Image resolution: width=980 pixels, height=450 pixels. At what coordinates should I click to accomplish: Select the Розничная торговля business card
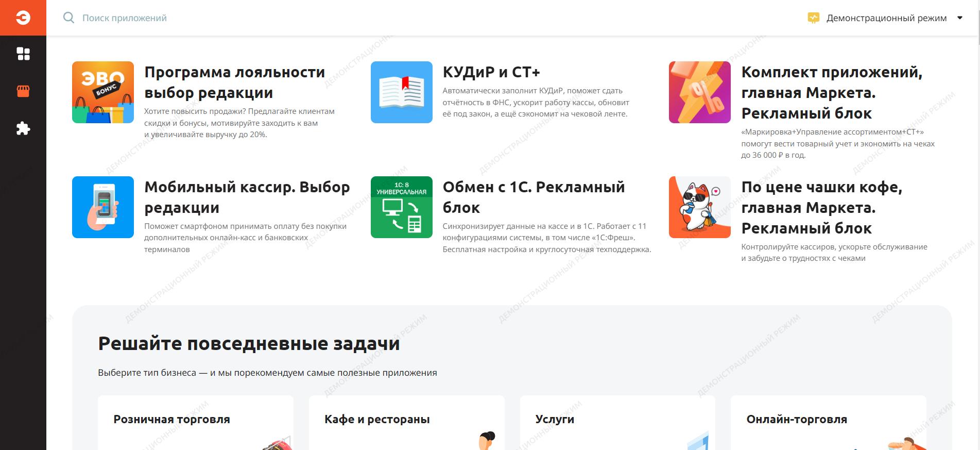tap(196, 423)
